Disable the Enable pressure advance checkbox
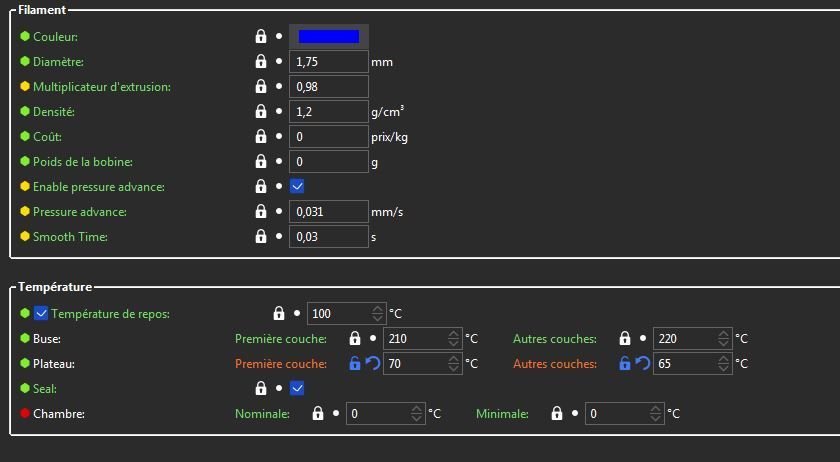This screenshot has height=462, width=840. [x=297, y=187]
